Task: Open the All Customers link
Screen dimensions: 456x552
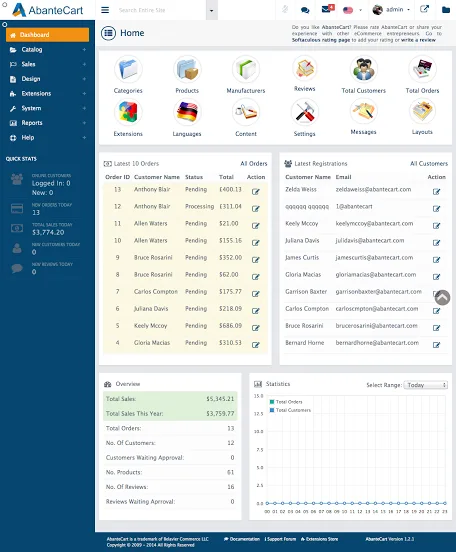Action: [429, 163]
